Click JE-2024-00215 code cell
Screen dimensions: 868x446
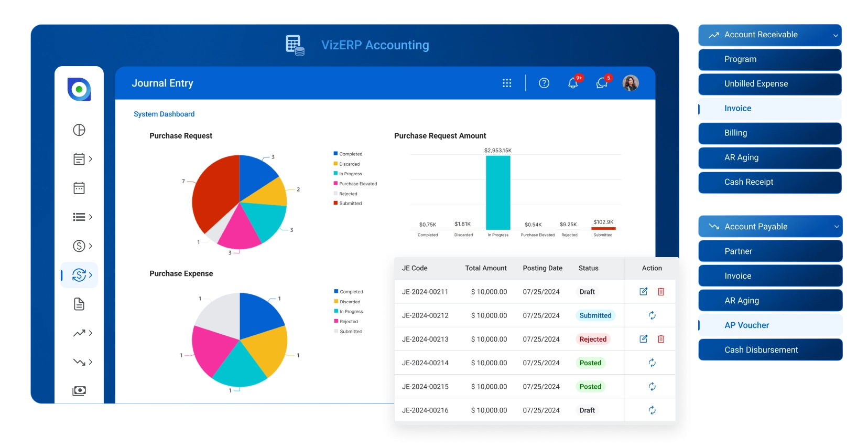pyautogui.click(x=425, y=387)
